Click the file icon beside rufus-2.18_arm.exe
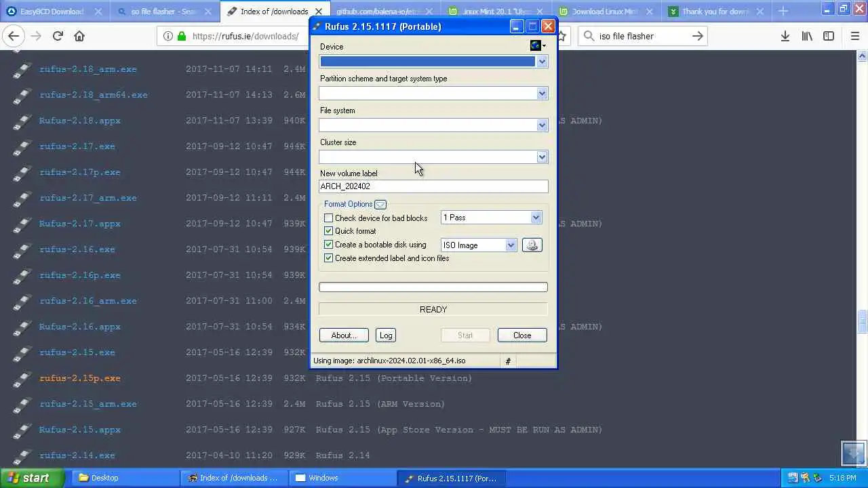 [22, 69]
